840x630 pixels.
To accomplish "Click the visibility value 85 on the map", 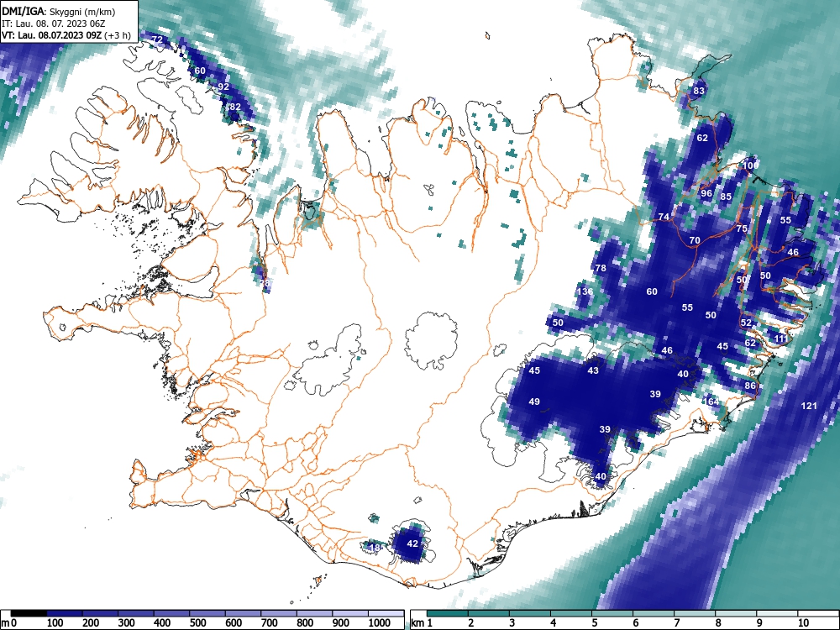I will coord(726,197).
